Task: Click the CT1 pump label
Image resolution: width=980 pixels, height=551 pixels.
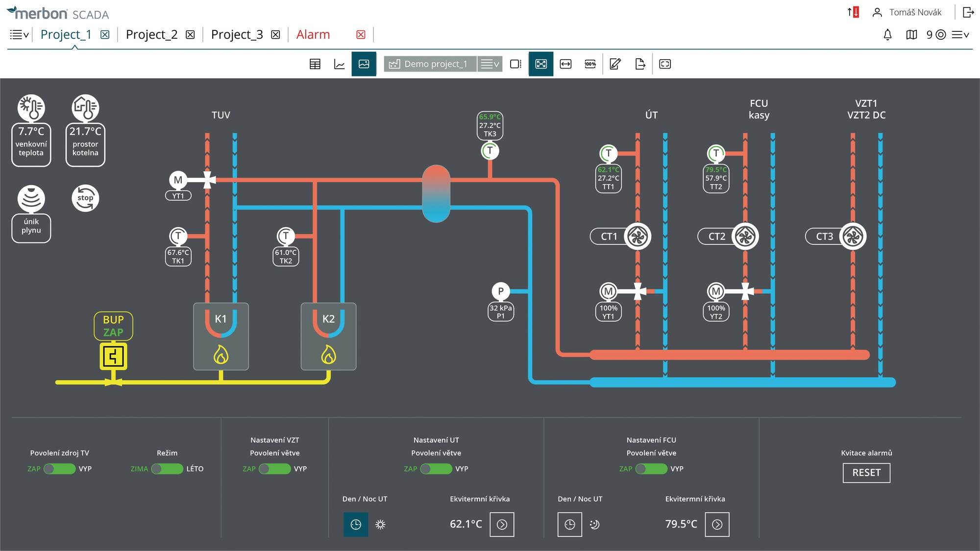Action: (609, 237)
